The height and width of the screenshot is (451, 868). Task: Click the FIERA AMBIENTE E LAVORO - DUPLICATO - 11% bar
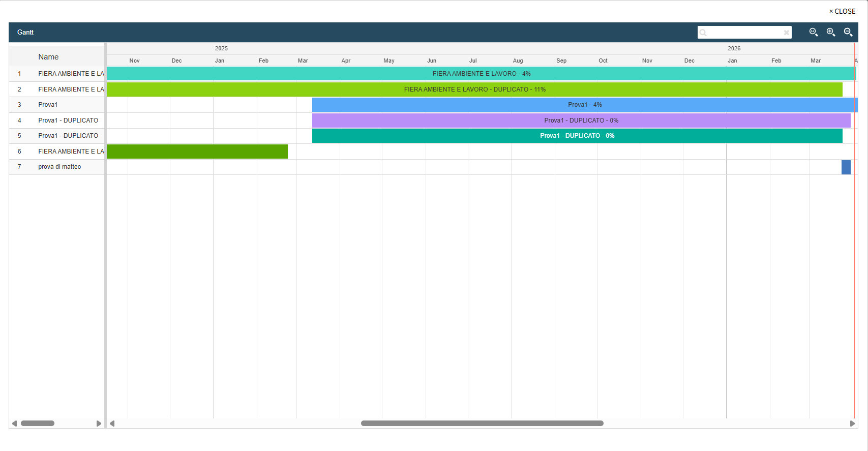point(474,89)
